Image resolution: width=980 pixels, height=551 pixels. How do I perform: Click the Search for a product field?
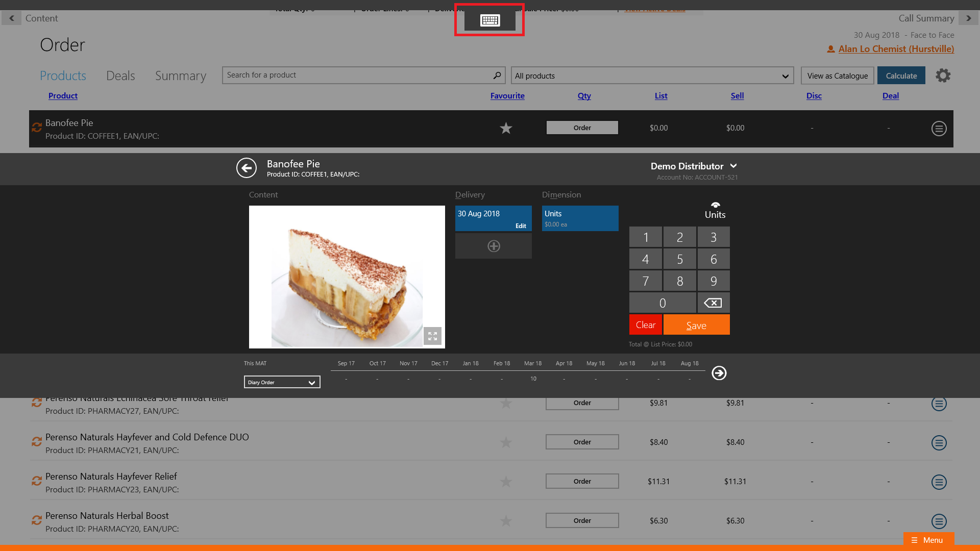pyautogui.click(x=357, y=75)
